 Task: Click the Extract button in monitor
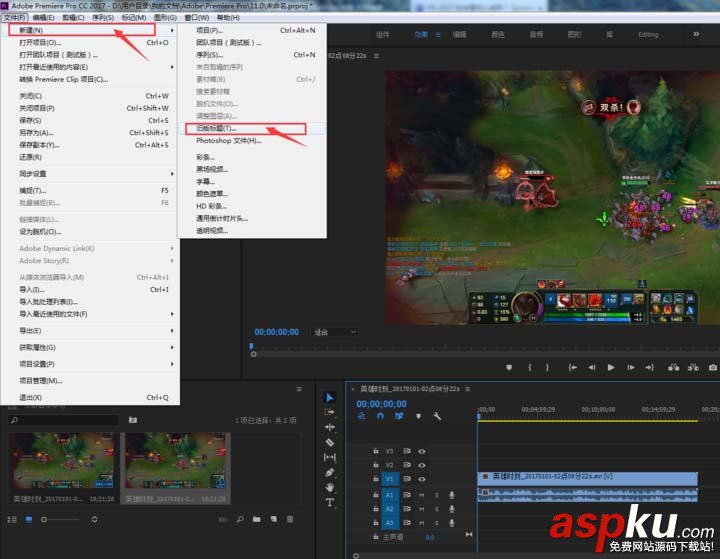(x=693, y=367)
